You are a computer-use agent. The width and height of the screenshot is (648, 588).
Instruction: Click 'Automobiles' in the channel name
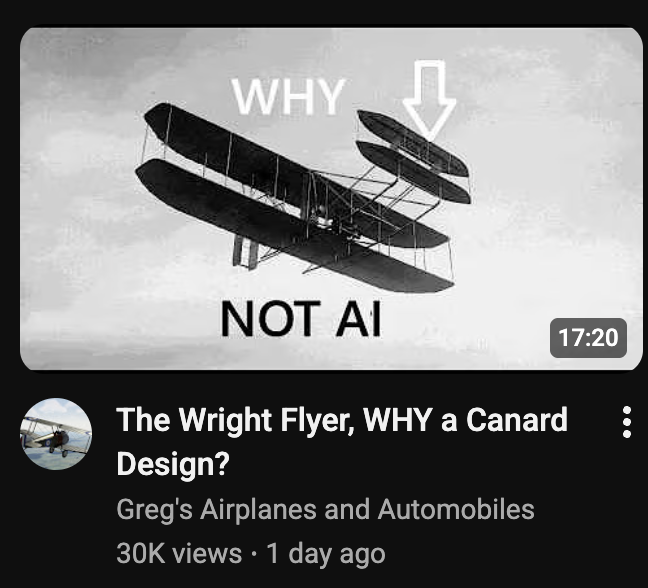point(456,509)
